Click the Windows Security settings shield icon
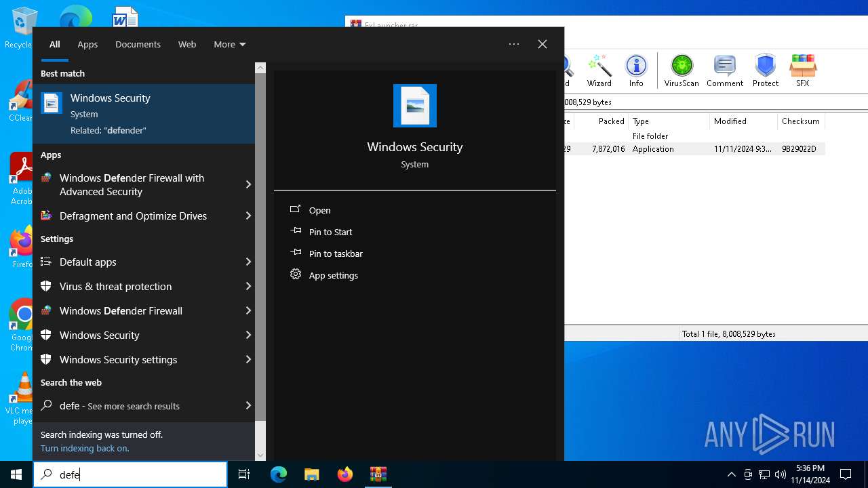Screen dimensions: 868x488 (46, 359)
